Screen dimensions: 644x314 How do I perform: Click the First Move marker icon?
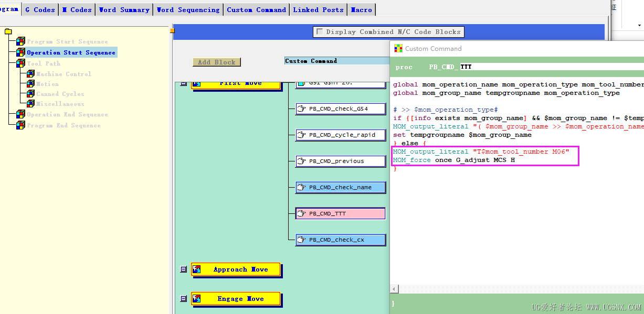197,83
